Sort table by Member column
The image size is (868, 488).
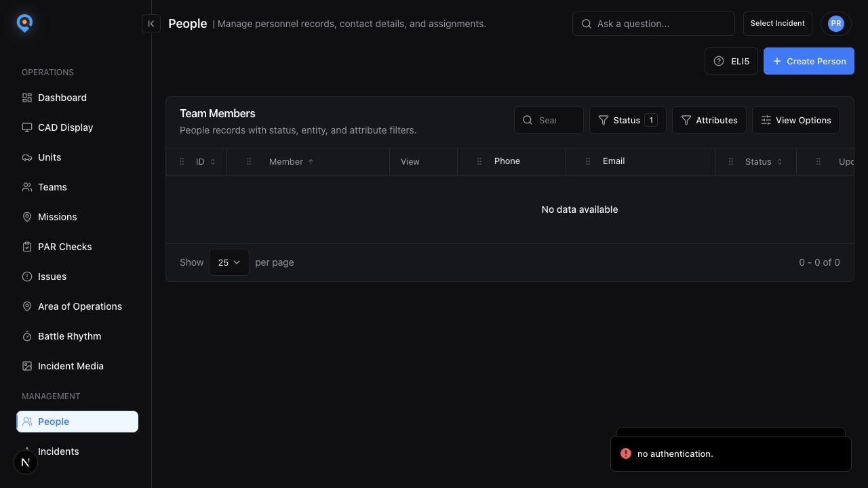click(x=292, y=161)
